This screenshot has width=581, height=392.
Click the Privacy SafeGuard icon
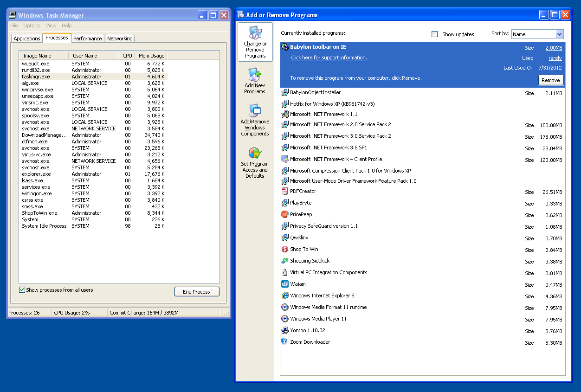(285, 226)
